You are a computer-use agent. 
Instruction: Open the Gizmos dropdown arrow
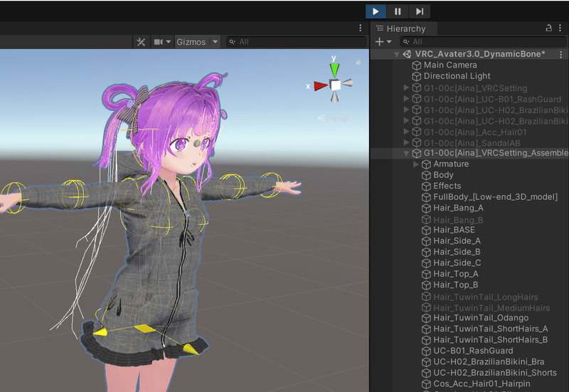[215, 42]
